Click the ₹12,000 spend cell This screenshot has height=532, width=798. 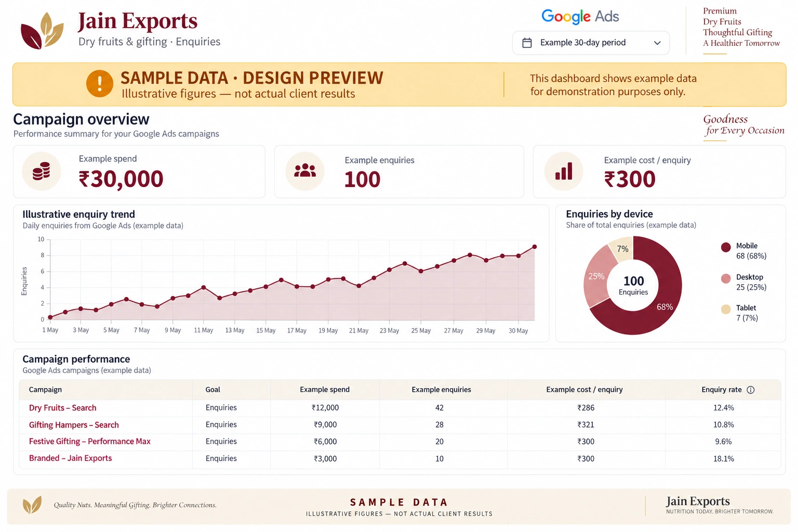pyautogui.click(x=325, y=408)
